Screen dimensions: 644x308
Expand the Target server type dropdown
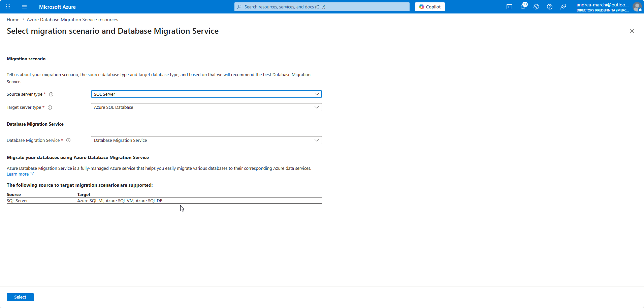[x=206, y=107]
